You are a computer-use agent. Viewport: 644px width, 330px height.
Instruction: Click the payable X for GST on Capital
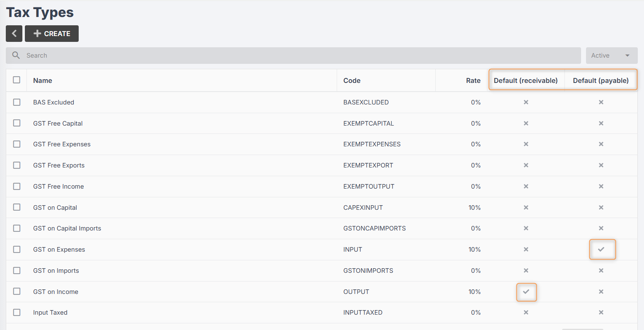(601, 207)
